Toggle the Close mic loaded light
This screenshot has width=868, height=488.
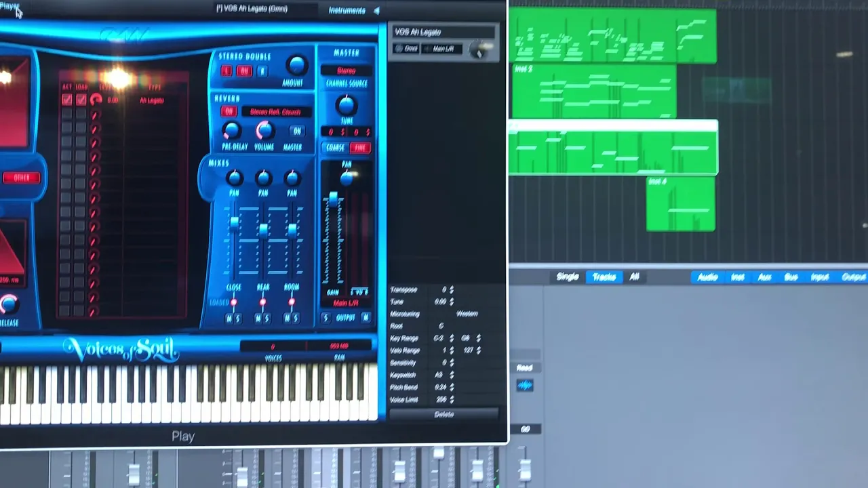click(x=234, y=302)
